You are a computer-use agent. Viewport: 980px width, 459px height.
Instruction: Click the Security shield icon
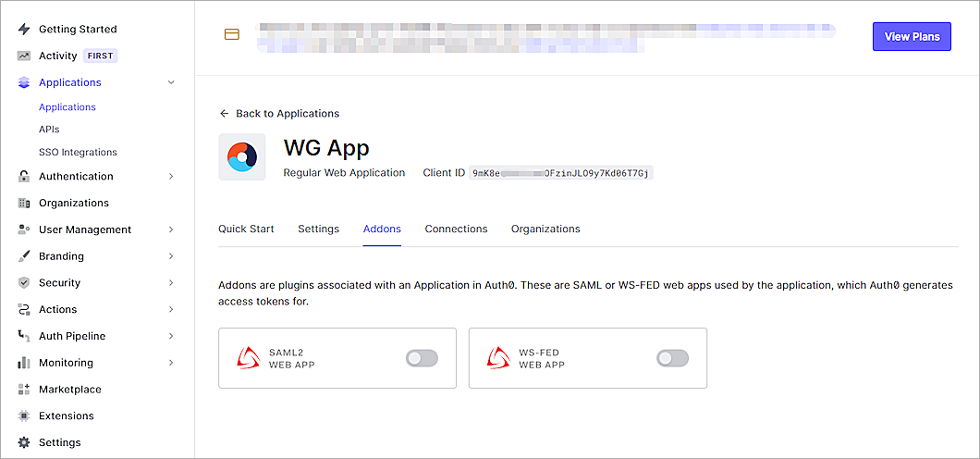tap(24, 282)
